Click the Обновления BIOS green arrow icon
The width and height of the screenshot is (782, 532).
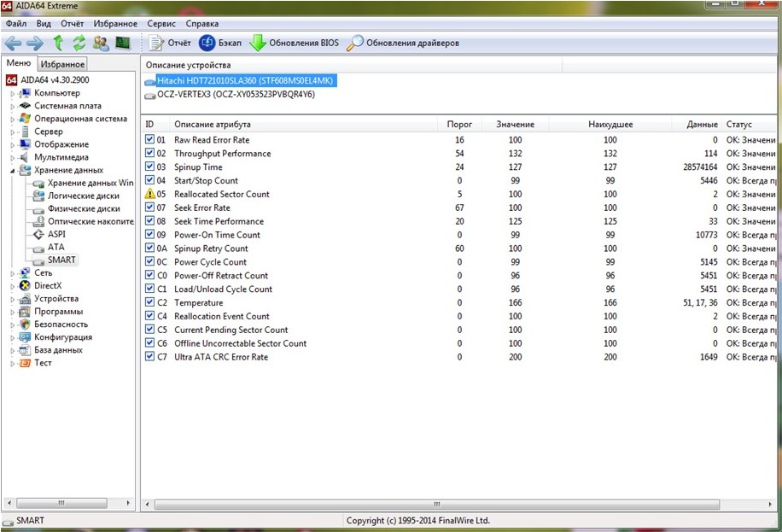coord(258,43)
